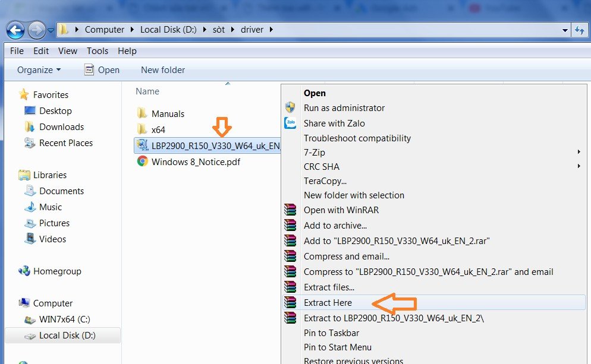
Task: Click Run as administrator shield entry
Action: coord(344,108)
